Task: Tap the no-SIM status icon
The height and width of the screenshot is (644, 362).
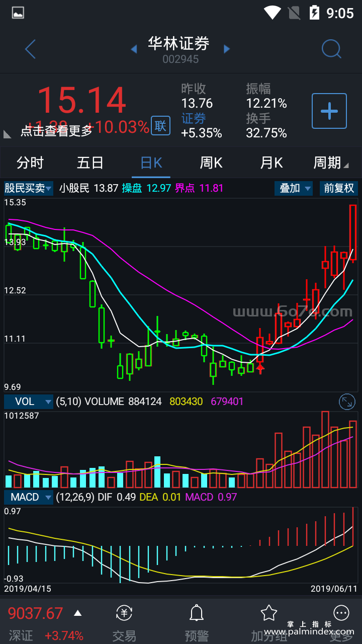Action: tap(294, 13)
